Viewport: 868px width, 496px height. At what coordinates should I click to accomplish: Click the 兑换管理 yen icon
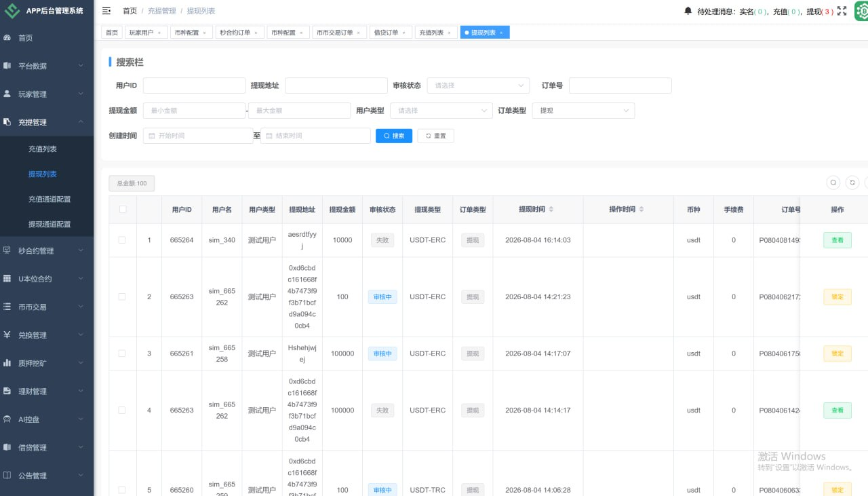pyautogui.click(x=7, y=335)
